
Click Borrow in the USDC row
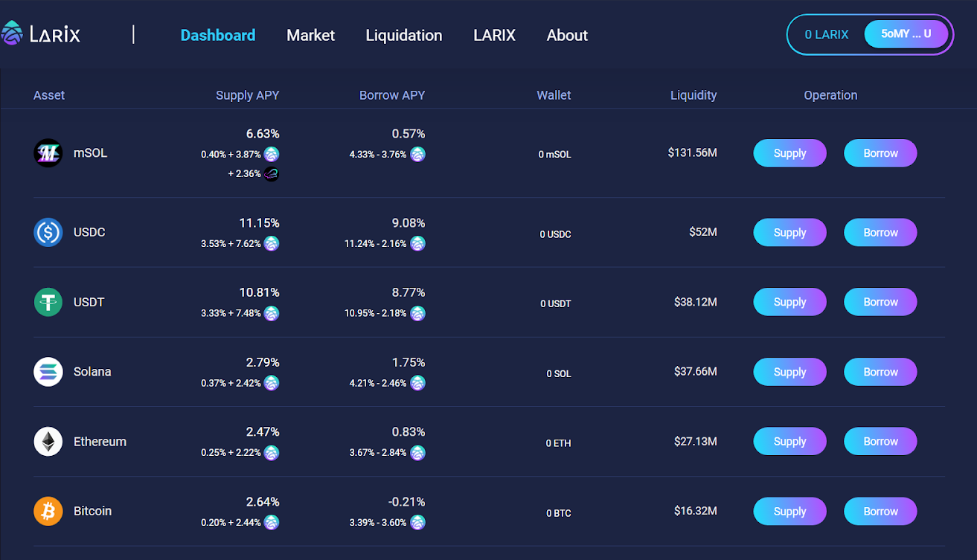(x=880, y=232)
